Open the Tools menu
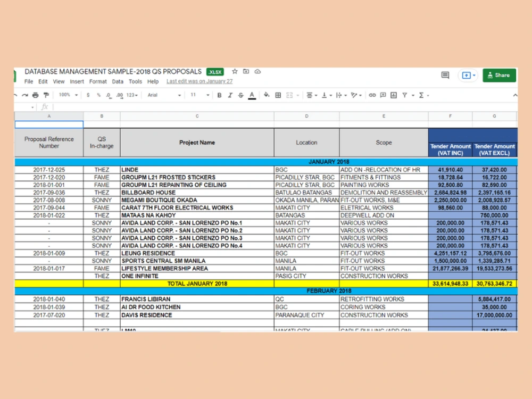This screenshot has width=532, height=399. pyautogui.click(x=135, y=81)
